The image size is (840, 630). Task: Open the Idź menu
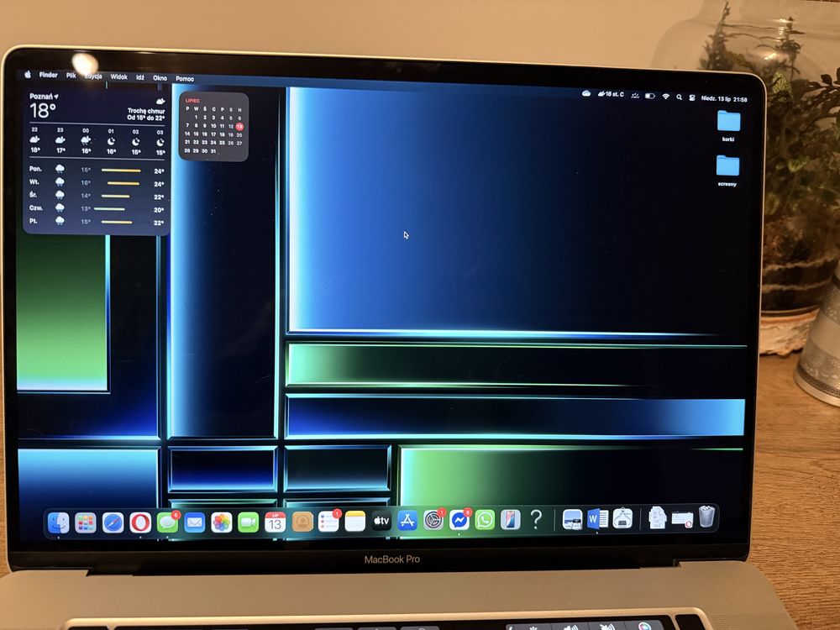pyautogui.click(x=139, y=77)
